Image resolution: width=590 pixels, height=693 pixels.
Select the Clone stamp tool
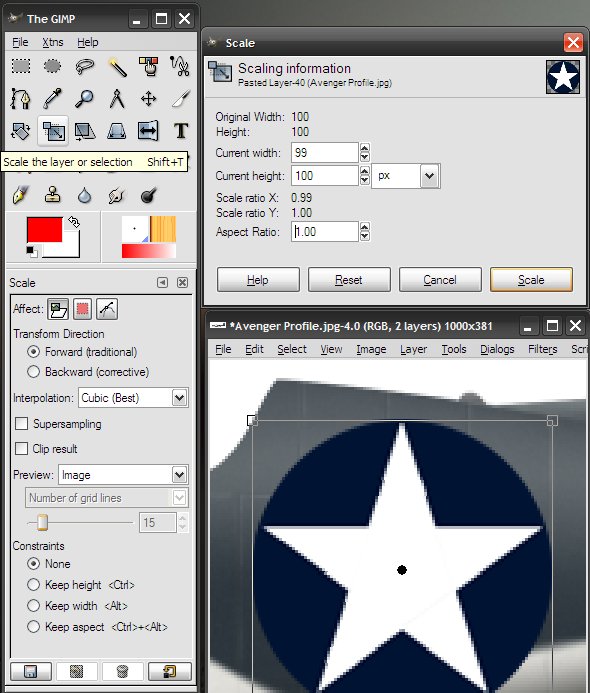(x=53, y=195)
